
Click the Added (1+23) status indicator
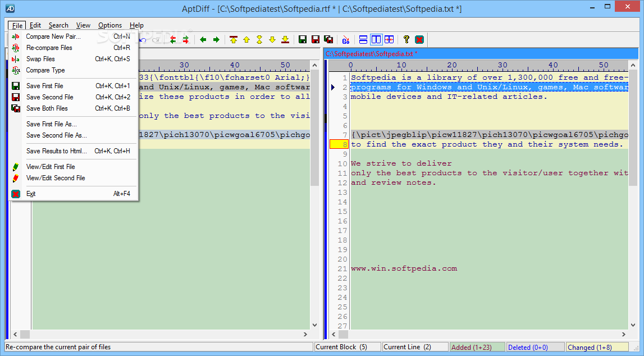(477, 348)
